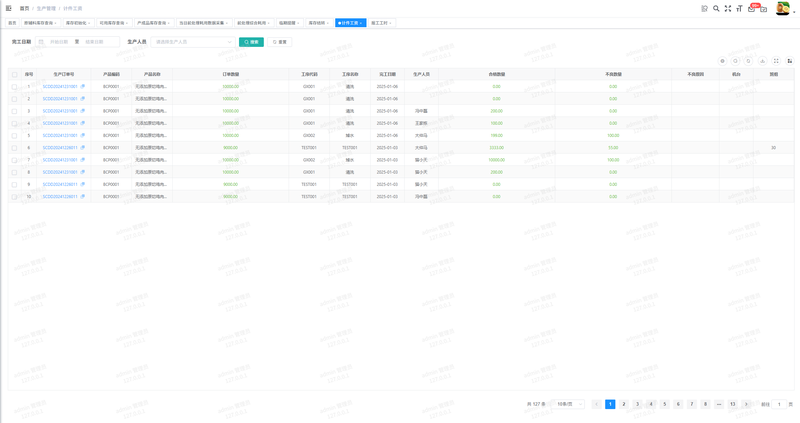Image resolution: width=800 pixels, height=423 pixels.
Task: Check the checkbox for row 5
Action: click(14, 136)
